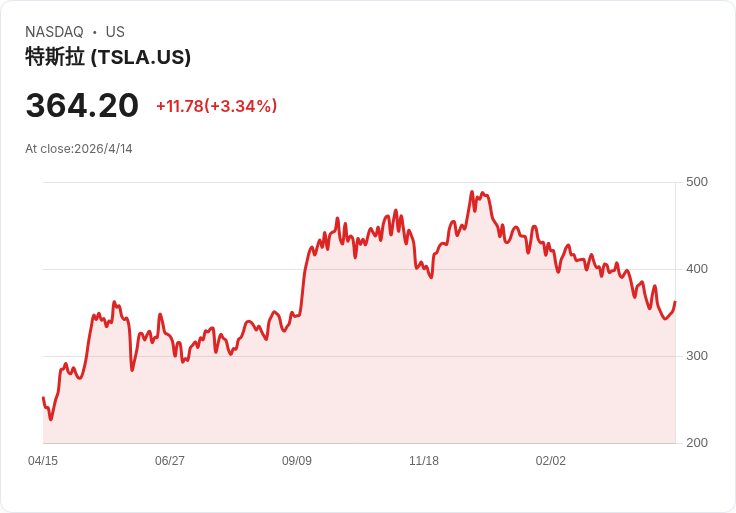This screenshot has height=513, width=736.
Task: Click the US market label
Action: [115, 32]
